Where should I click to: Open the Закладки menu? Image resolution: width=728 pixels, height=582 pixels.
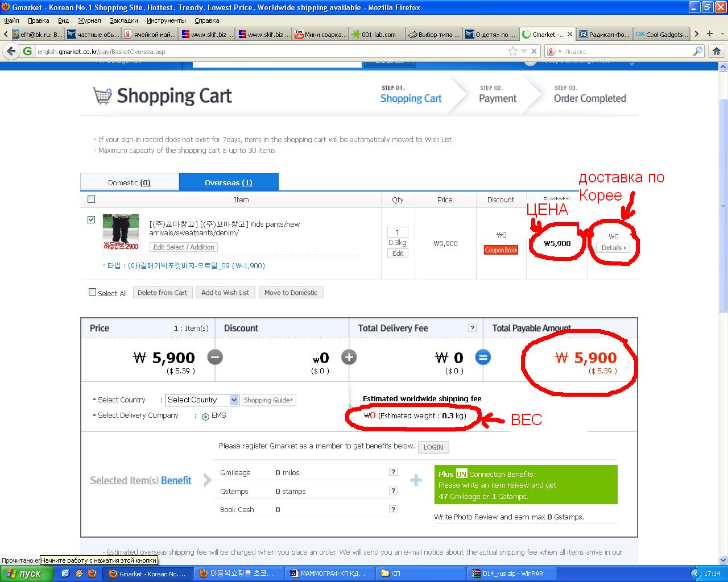[x=123, y=20]
